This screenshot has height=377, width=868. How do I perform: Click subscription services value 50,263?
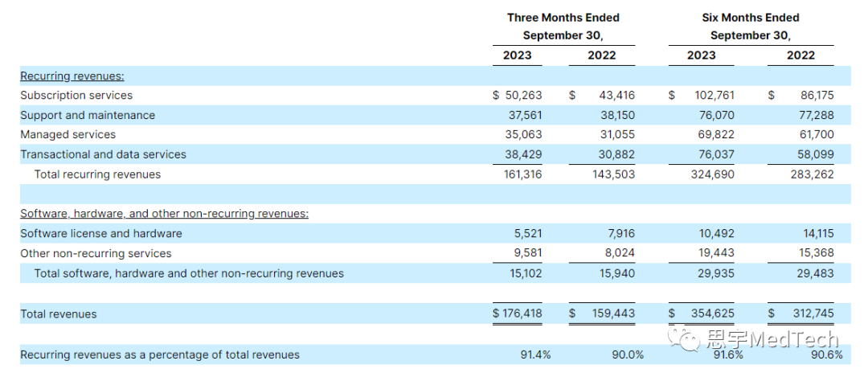click(x=524, y=95)
